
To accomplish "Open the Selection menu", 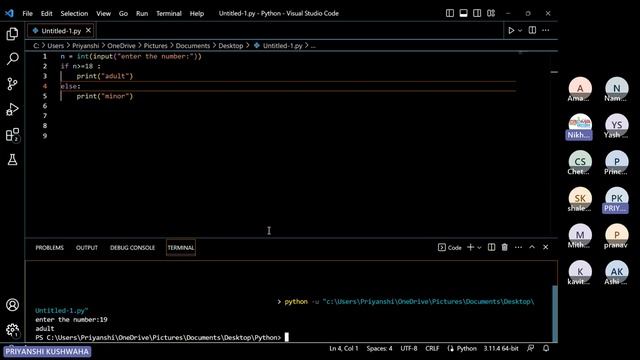I will coord(74,13).
